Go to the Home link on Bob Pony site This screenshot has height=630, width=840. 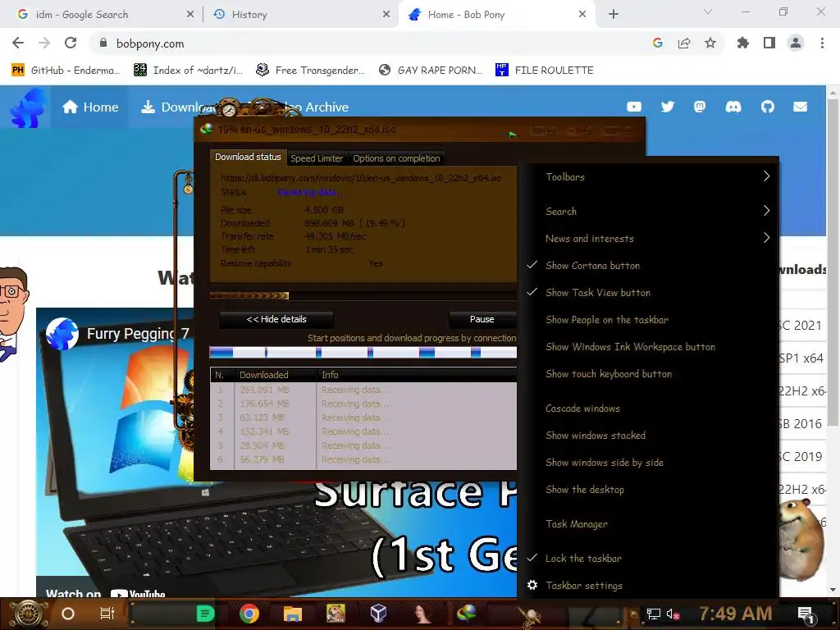[90, 107]
